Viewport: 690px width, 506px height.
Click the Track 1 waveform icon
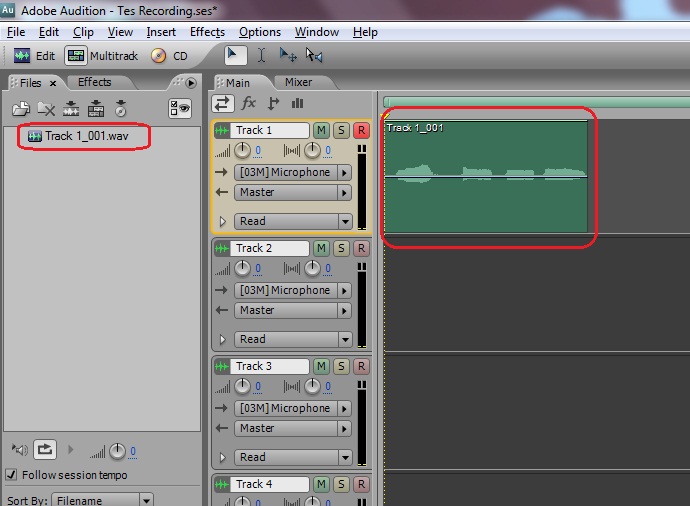coord(222,130)
